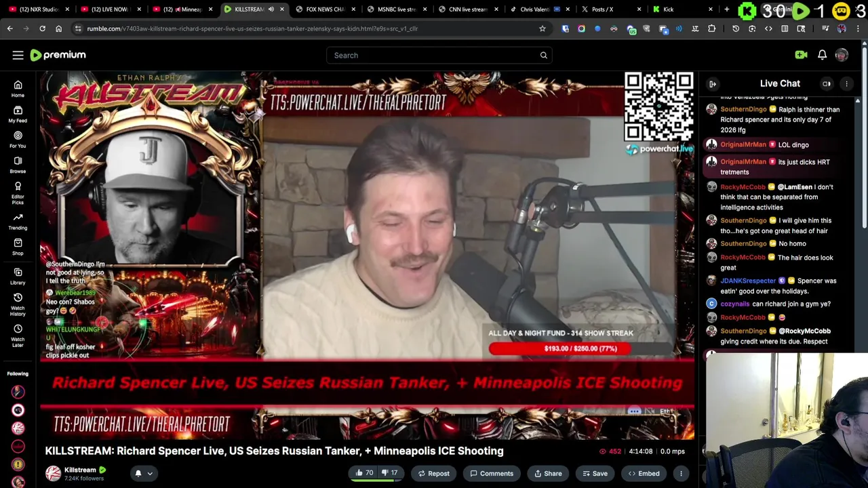Open the Rumble hamburger menu
Image resolution: width=868 pixels, height=488 pixels.
pos(18,55)
